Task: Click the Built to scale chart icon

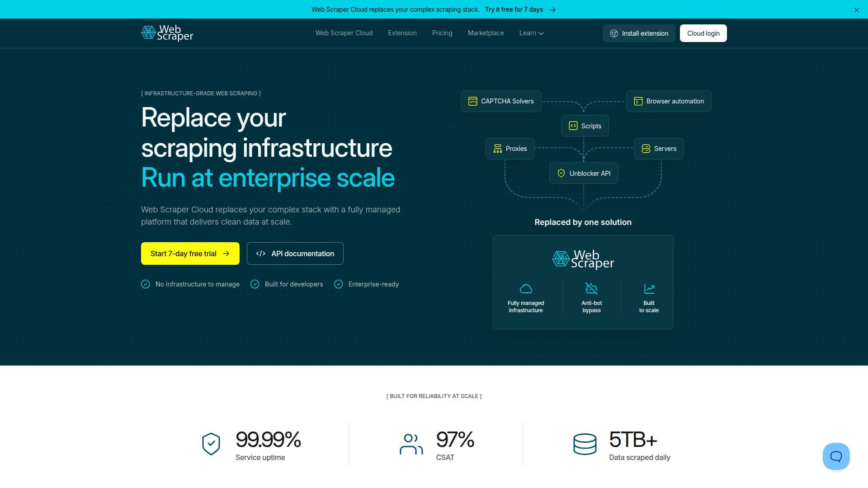Action: pos(649,288)
